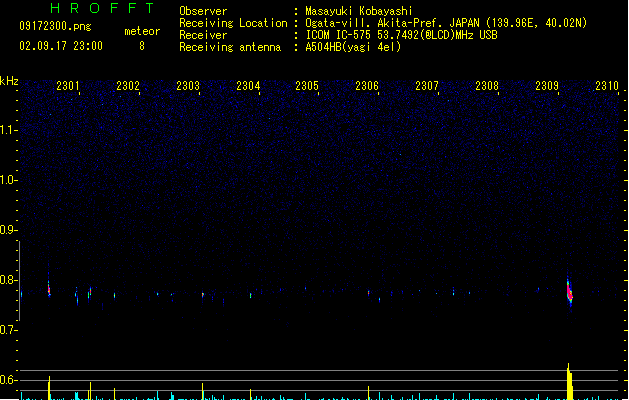Click the 1.1 kHz axis label

9,130
